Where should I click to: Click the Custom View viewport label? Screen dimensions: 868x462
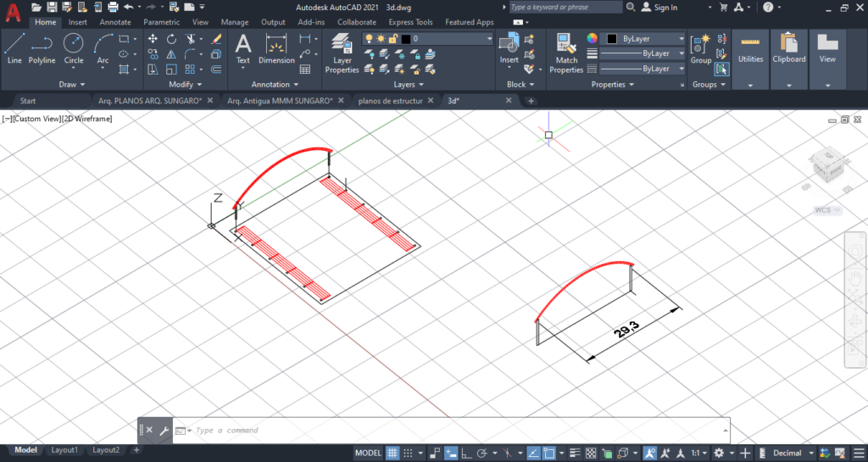click(x=36, y=119)
